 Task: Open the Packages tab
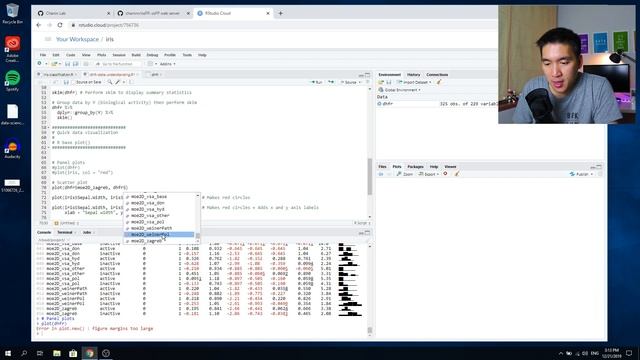(x=415, y=167)
